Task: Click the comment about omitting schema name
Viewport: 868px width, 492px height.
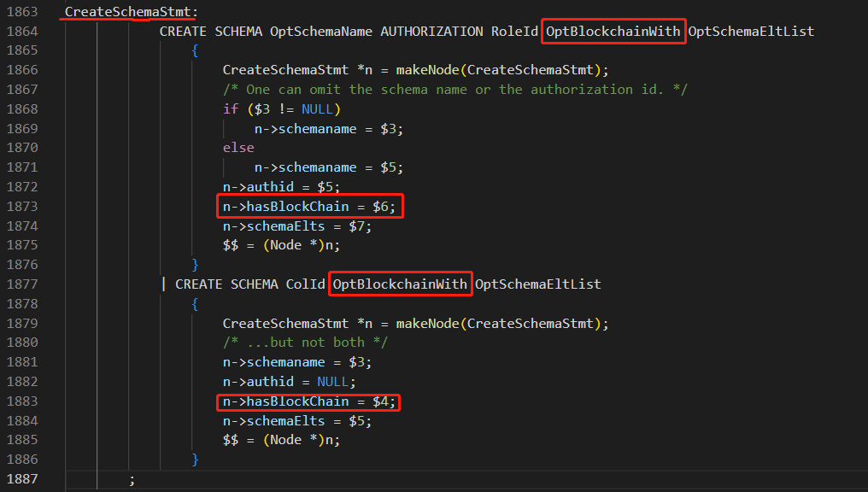Action: pos(455,89)
